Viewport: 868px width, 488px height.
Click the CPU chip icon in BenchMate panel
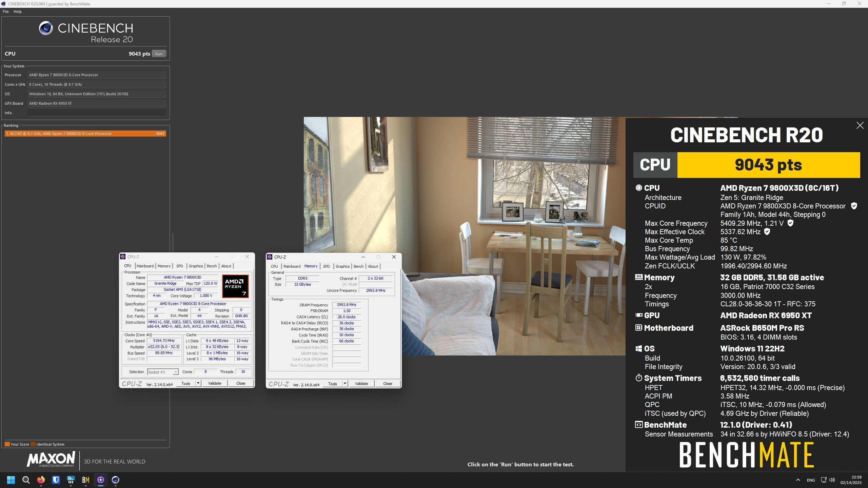(x=639, y=188)
